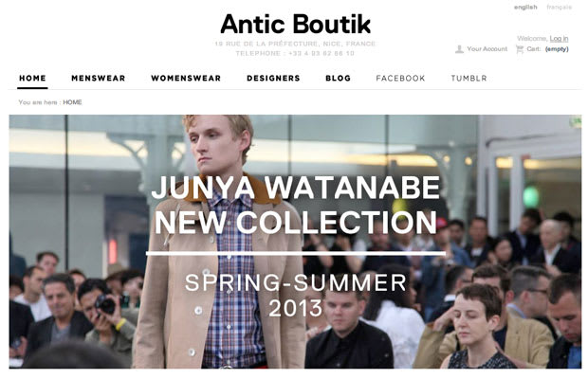Open the BLOG section
Screen dimensions: 588x379
point(339,79)
